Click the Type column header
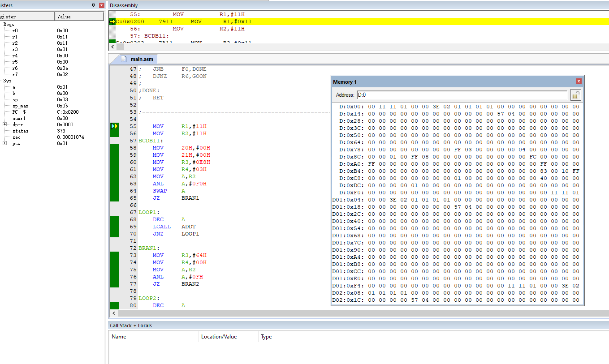609x364 pixels. pos(288,337)
